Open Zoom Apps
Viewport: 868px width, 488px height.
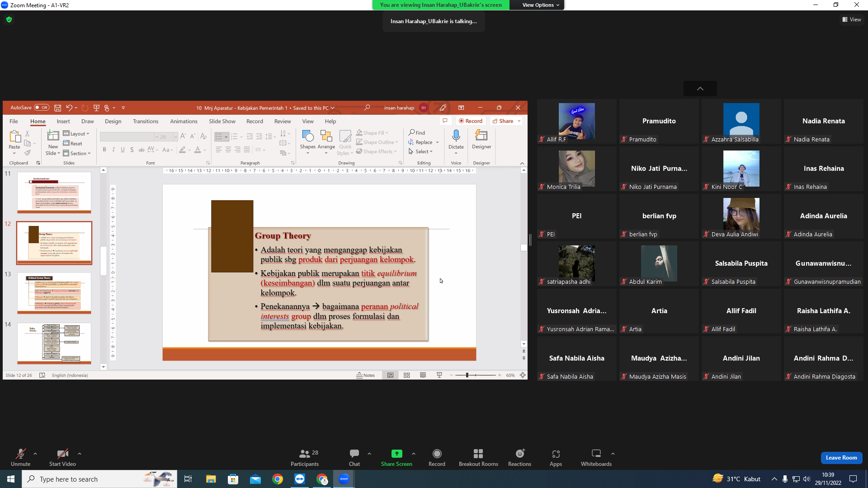click(x=556, y=457)
